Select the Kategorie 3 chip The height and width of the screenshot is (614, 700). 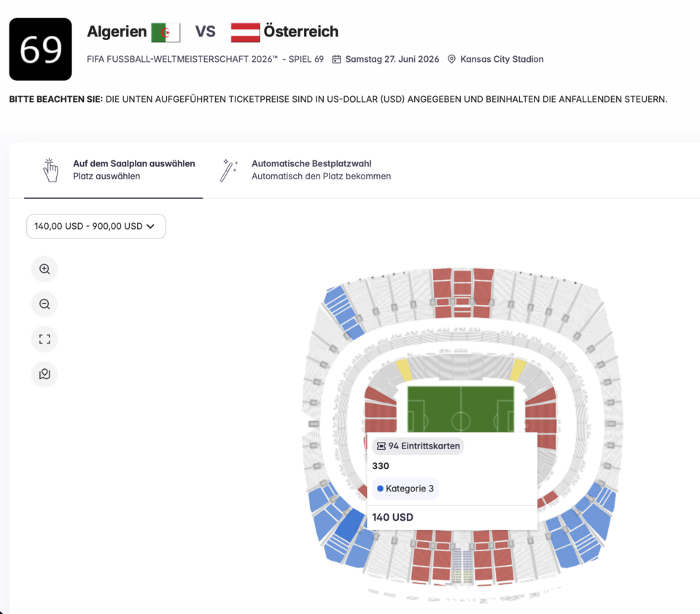pyautogui.click(x=405, y=489)
